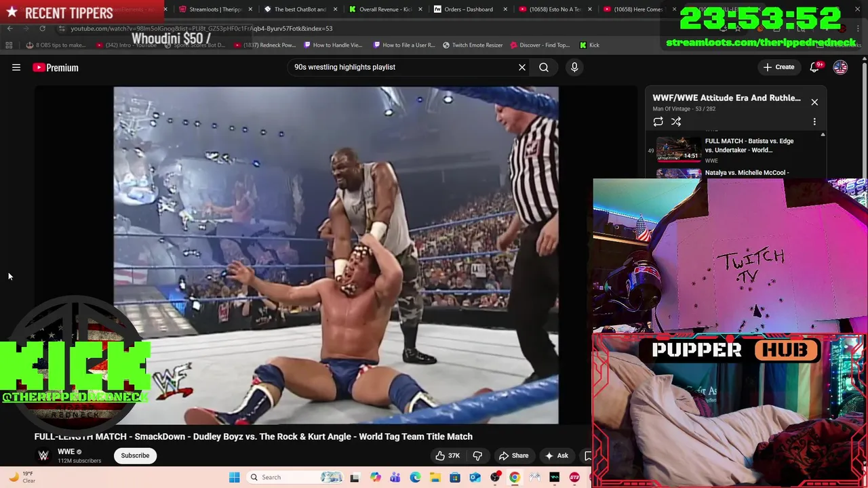Launch Copilot from taskbar
Viewport: 868px width, 488px height.
tap(375, 477)
